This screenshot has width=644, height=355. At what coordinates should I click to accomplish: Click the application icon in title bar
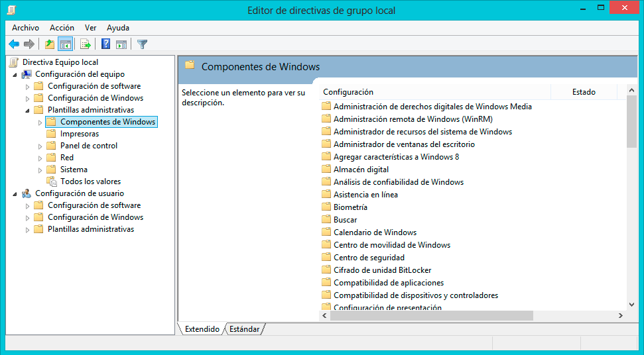[x=11, y=10]
